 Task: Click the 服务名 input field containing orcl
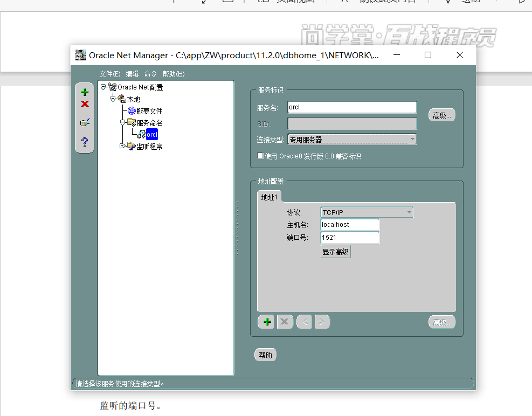352,107
